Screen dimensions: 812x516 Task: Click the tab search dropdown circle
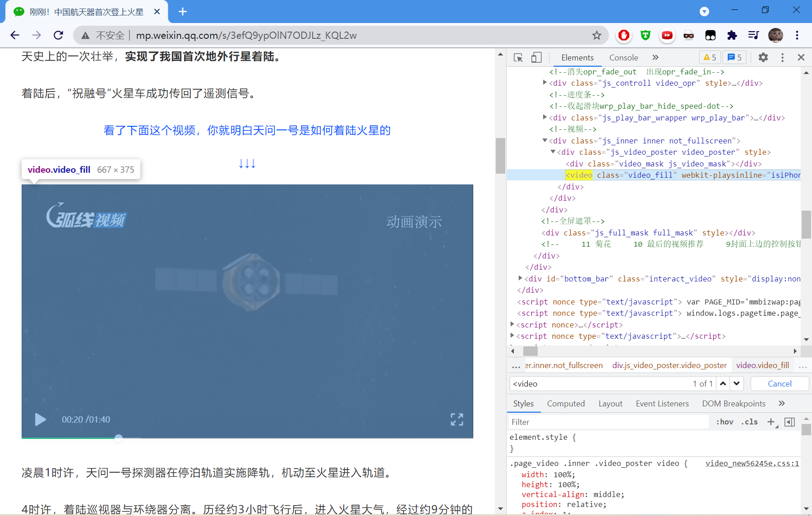click(x=704, y=12)
